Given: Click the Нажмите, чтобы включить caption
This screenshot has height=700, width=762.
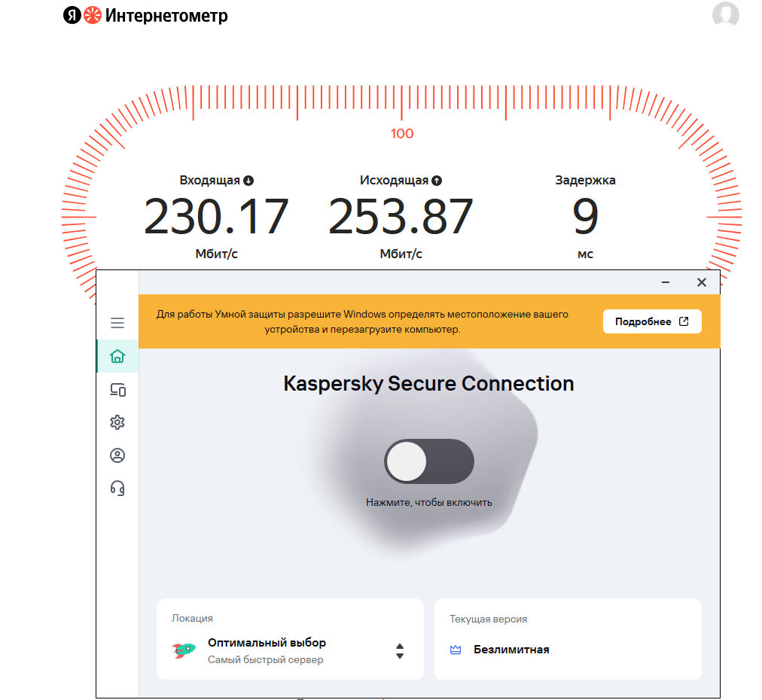Looking at the screenshot, I should (429, 502).
